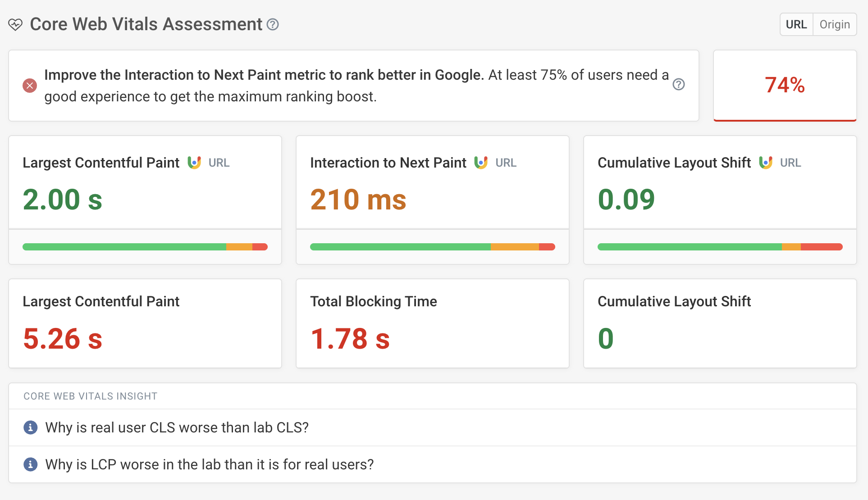Click the 74% score card
Image resolution: width=868 pixels, height=500 pixels.
[x=784, y=85]
